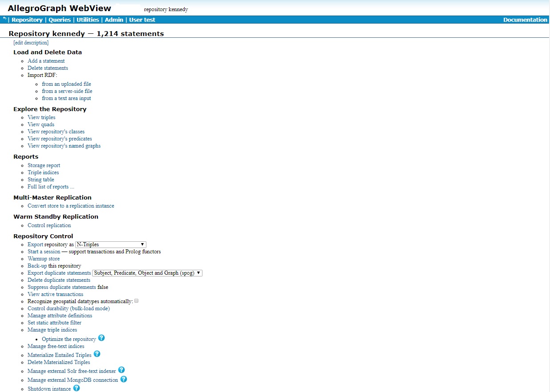The height and width of the screenshot is (392, 550).
Task: Open help for Shutdown instance
Action: pos(77,388)
